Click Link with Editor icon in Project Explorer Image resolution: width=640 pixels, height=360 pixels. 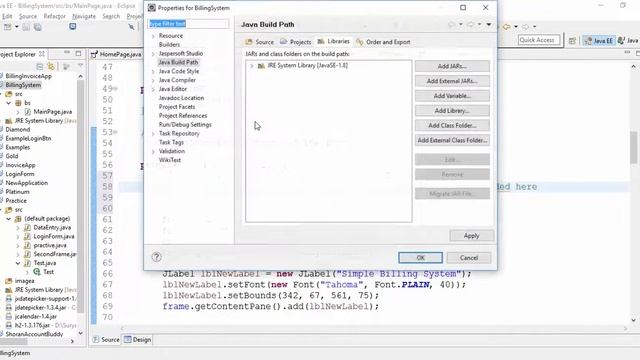51,66
